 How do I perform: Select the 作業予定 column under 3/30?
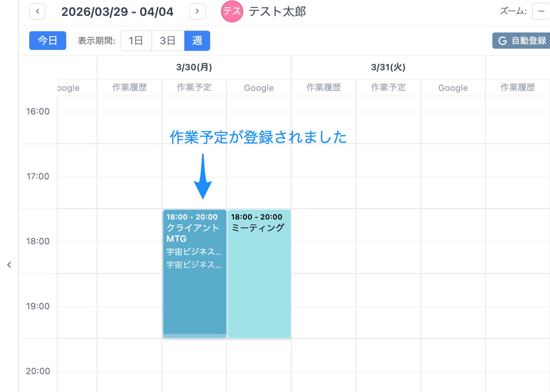click(x=194, y=87)
